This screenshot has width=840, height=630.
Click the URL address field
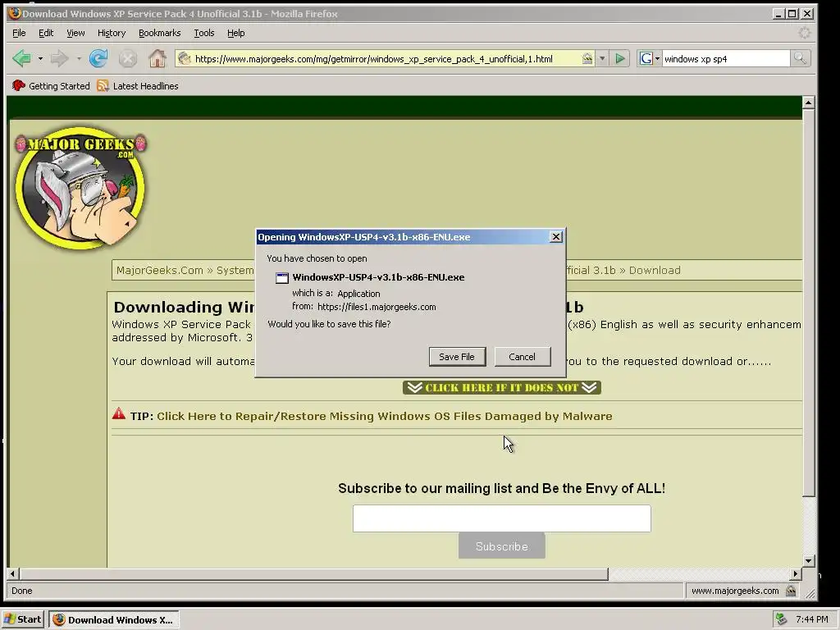coord(386,59)
